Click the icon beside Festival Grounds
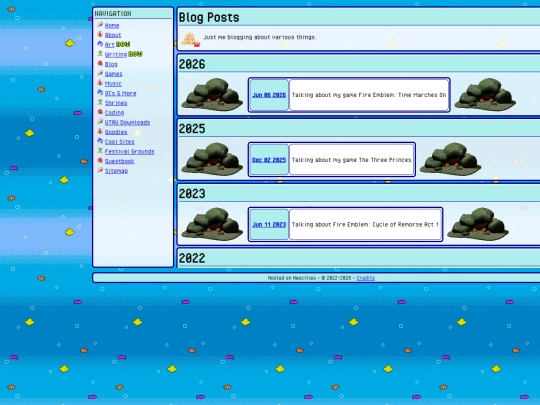This screenshot has width=540, height=405. point(100,150)
